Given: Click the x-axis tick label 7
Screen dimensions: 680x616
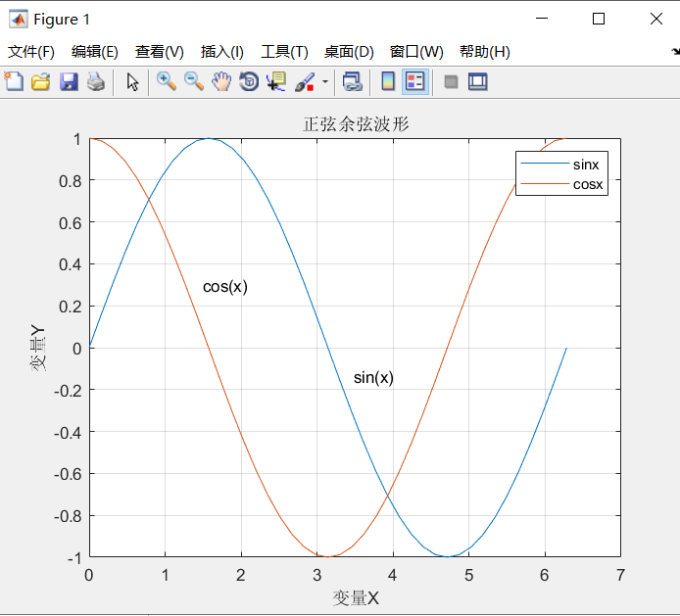Looking at the screenshot, I should pos(620,575).
